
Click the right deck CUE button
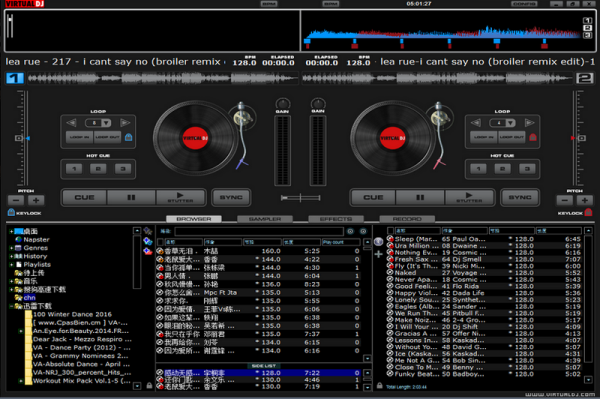pos(373,197)
